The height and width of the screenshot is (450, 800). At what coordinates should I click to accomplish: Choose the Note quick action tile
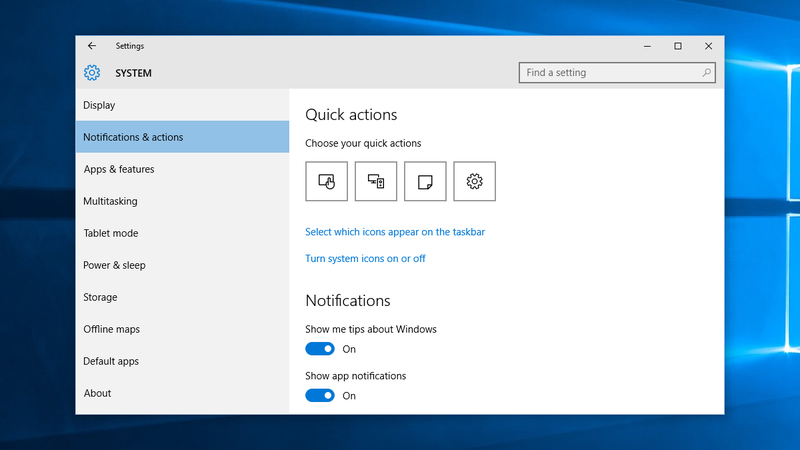point(425,181)
